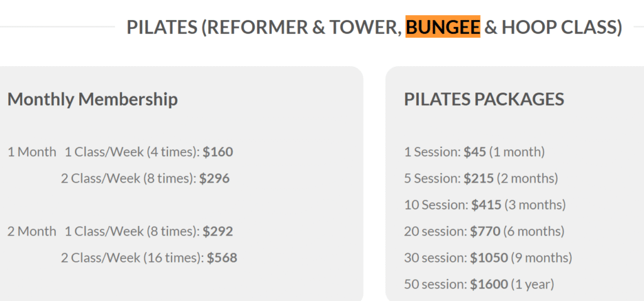Click '2 Class/Week (16 times)' text

132,258
